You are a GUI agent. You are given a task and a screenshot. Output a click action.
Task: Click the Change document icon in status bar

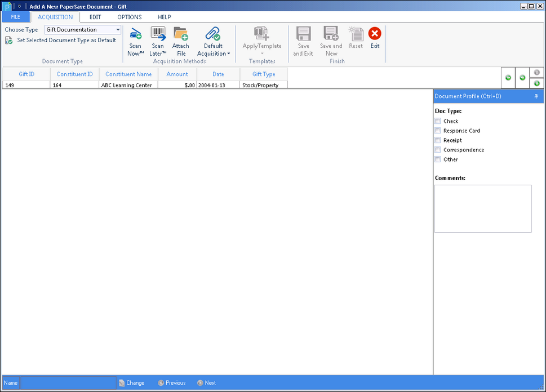point(122,383)
